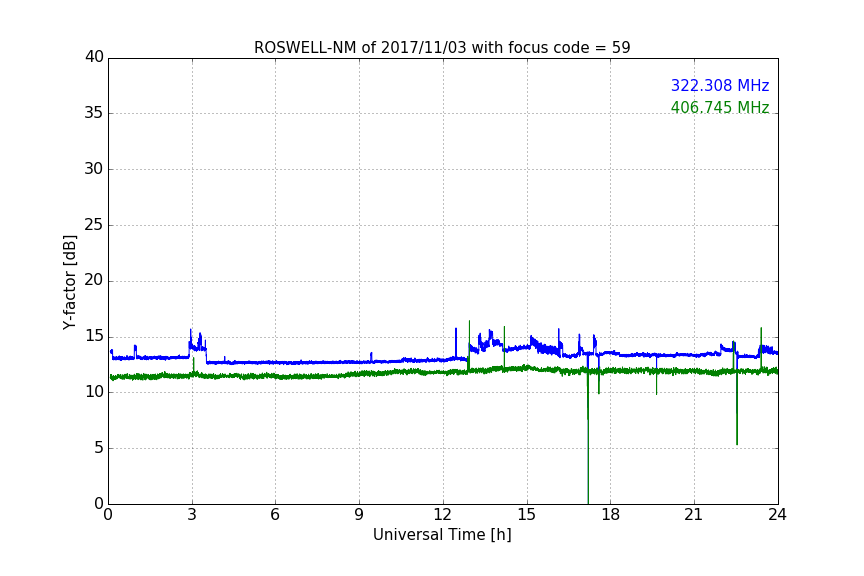Click the x-axis tick label '3'
The height and width of the screenshot is (576, 864).
point(192,515)
